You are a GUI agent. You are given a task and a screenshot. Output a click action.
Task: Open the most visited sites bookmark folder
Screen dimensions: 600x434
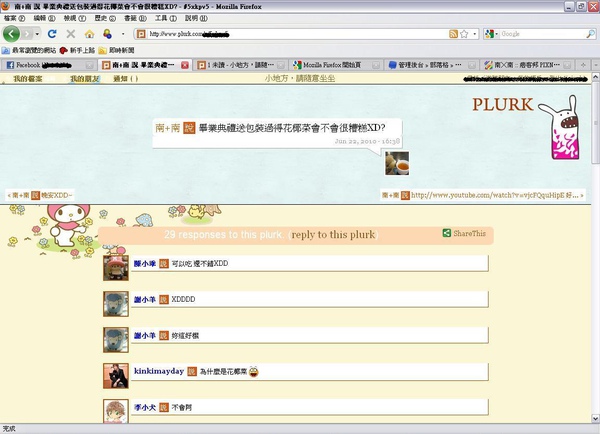coord(29,50)
